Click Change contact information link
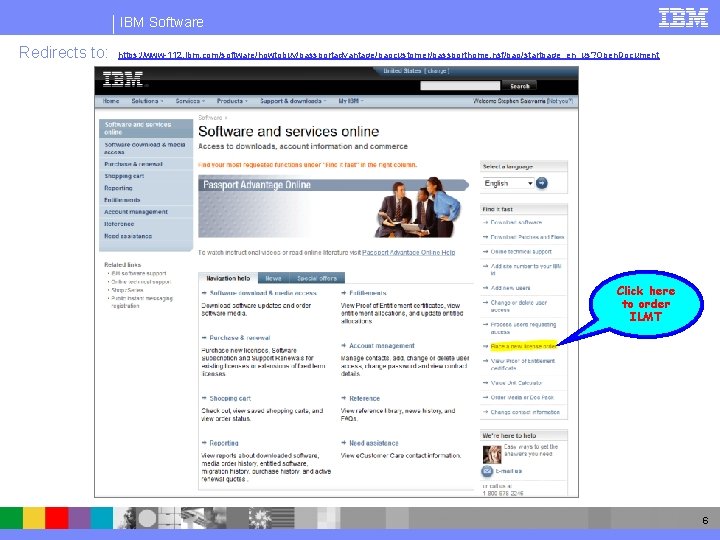This screenshot has width=720, height=540. (x=525, y=412)
